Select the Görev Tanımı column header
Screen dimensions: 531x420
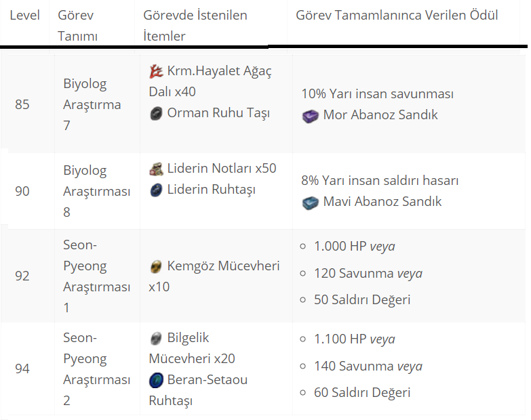coord(77,26)
